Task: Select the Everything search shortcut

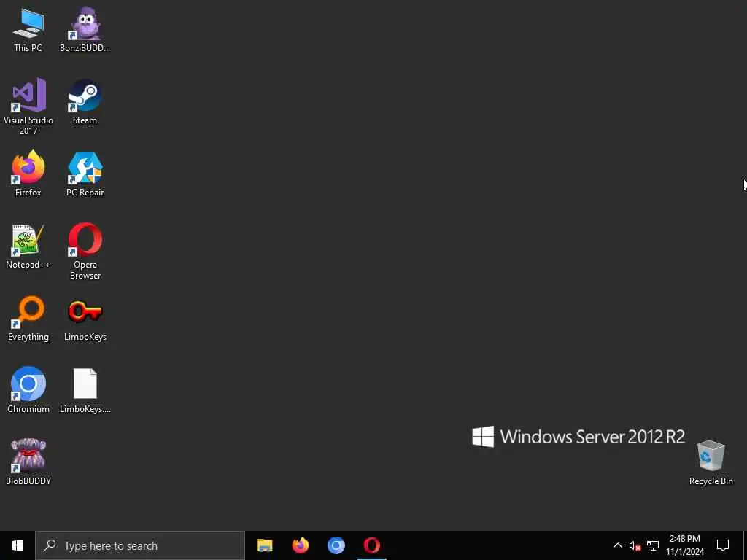Action: [28, 318]
